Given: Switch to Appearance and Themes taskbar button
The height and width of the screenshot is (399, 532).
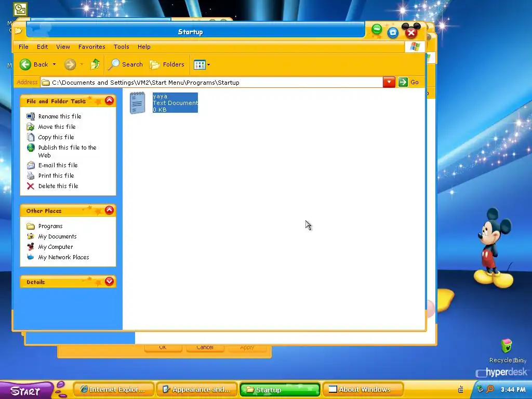Looking at the screenshot, I should (x=197, y=390).
